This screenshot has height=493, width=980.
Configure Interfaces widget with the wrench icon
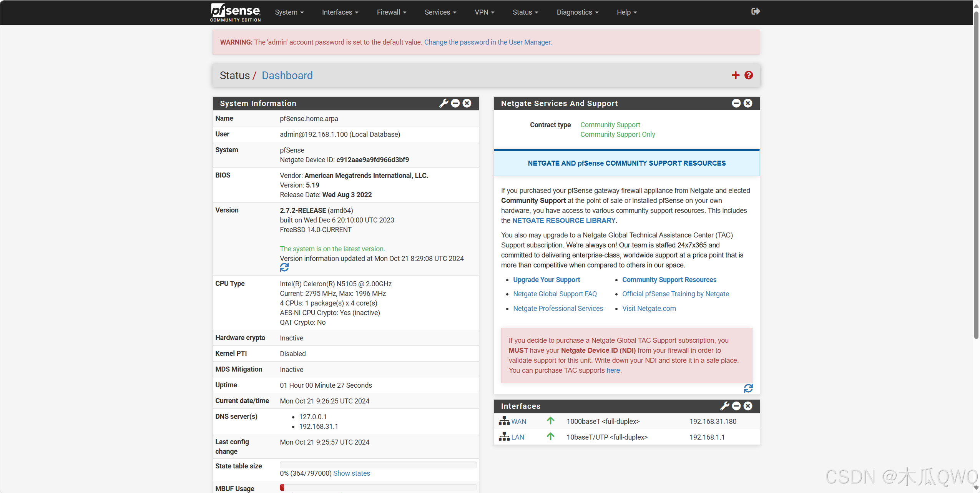725,406
